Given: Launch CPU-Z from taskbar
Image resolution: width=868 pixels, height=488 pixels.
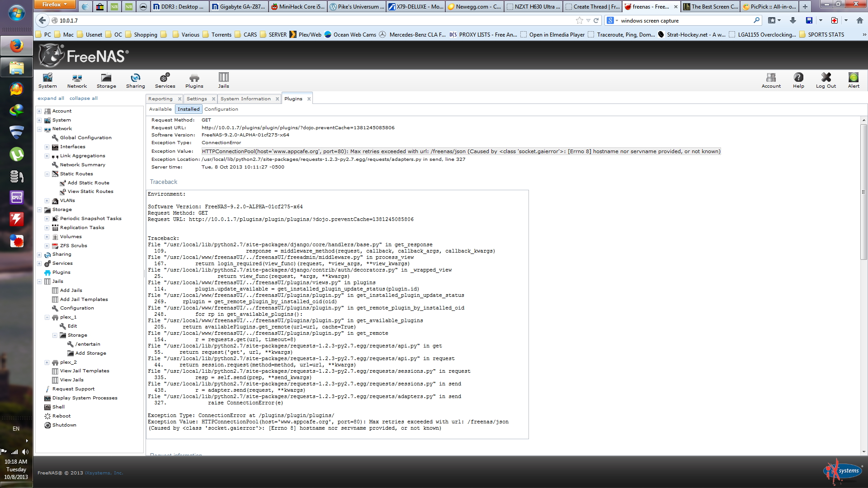Looking at the screenshot, I should (17, 197).
